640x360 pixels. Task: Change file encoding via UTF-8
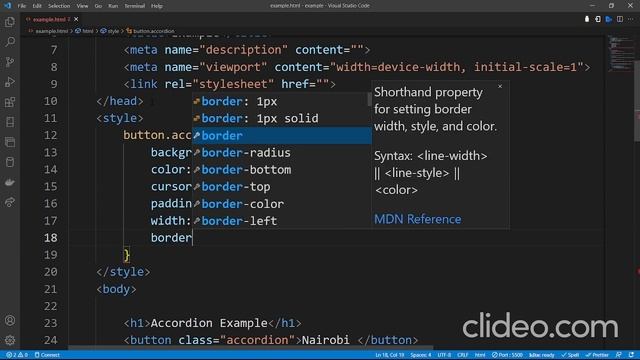pyautogui.click(x=444, y=355)
